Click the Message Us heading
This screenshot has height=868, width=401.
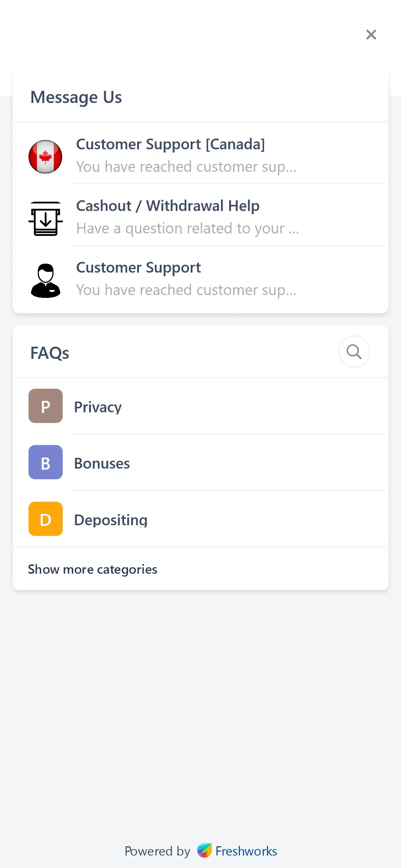[x=76, y=97]
